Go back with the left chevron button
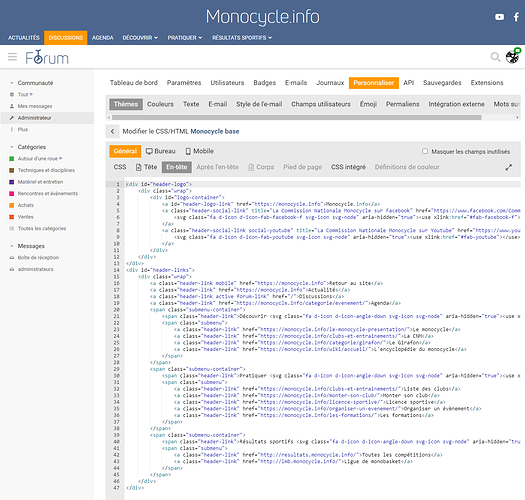The width and height of the screenshot is (525, 500). click(112, 131)
